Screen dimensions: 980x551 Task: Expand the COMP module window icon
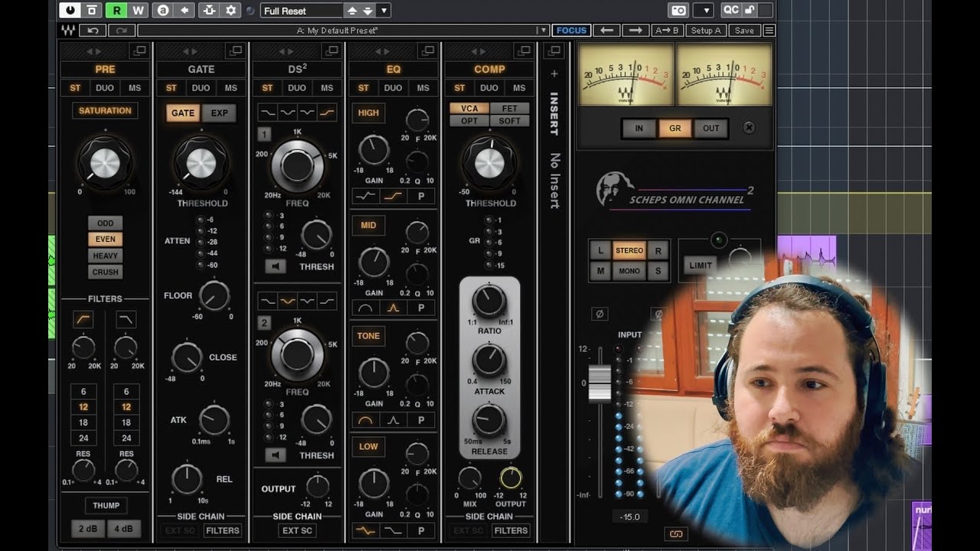524,51
